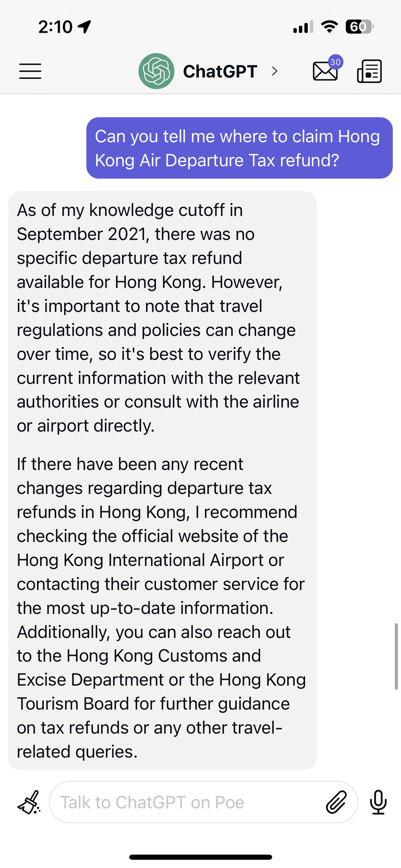Tap the location arrow in the status bar
Viewport: 401px width, 868px height.
[x=84, y=27]
